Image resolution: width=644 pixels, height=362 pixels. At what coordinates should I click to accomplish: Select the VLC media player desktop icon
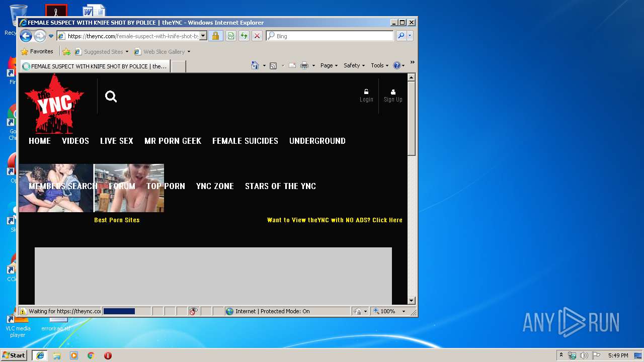click(18, 325)
